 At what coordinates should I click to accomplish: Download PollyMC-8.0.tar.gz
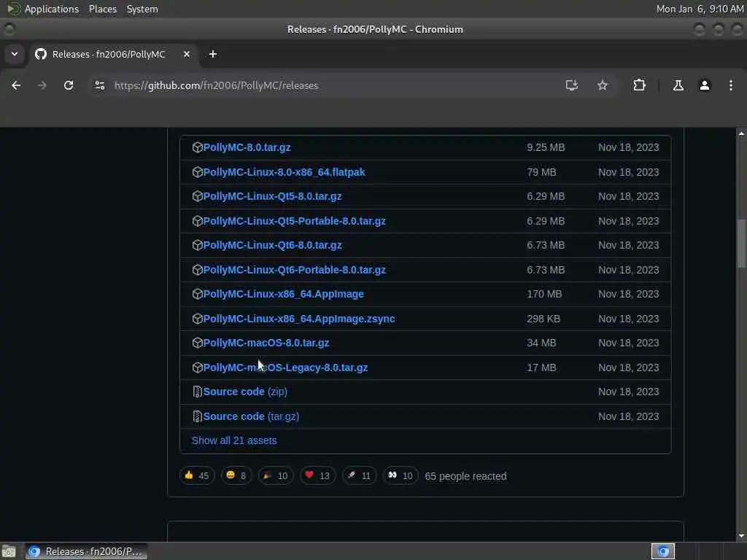click(x=247, y=147)
